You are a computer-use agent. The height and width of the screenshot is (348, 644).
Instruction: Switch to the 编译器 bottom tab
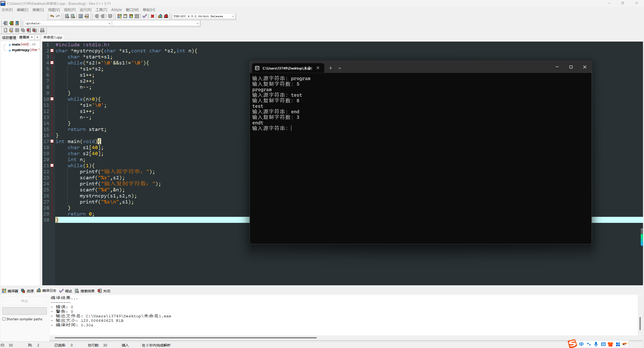[x=10, y=291]
